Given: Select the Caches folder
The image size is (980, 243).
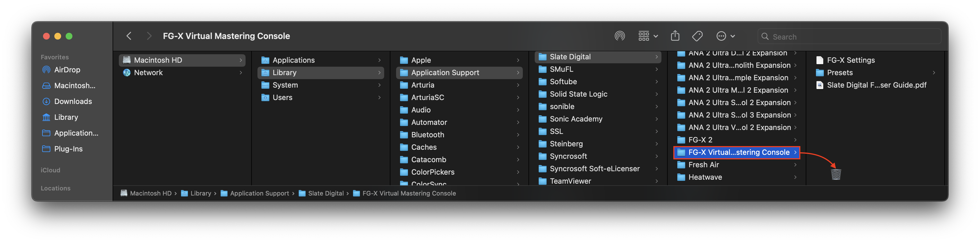Looking at the screenshot, I should (459, 147).
